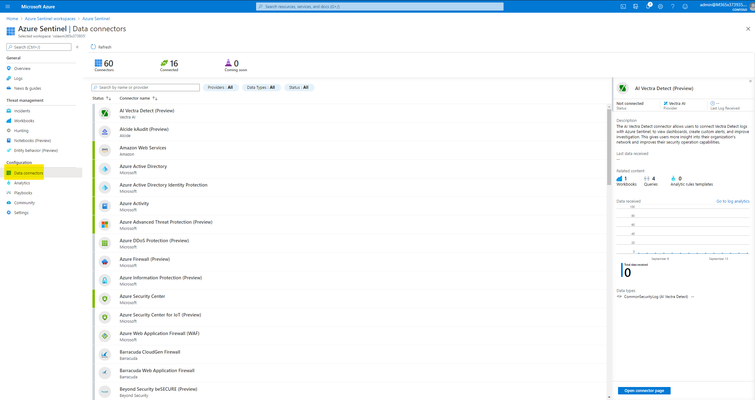Open Analytics in the sidebar

click(22, 183)
